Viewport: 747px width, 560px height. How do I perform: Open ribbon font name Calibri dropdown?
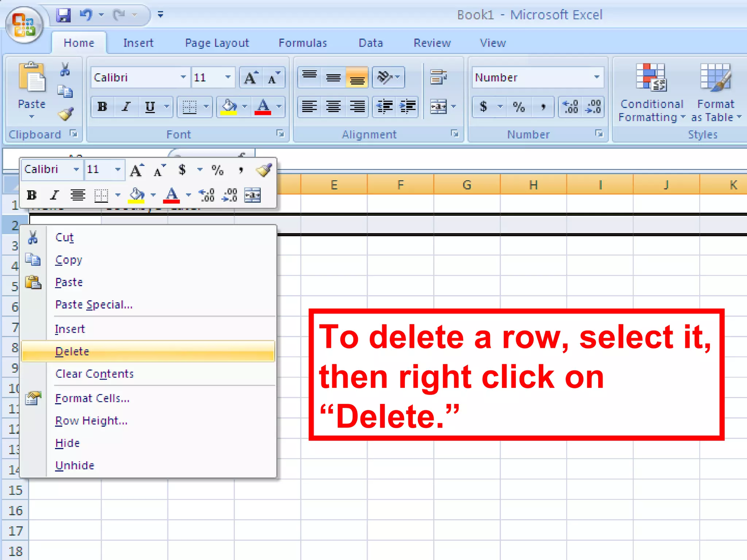click(x=183, y=77)
